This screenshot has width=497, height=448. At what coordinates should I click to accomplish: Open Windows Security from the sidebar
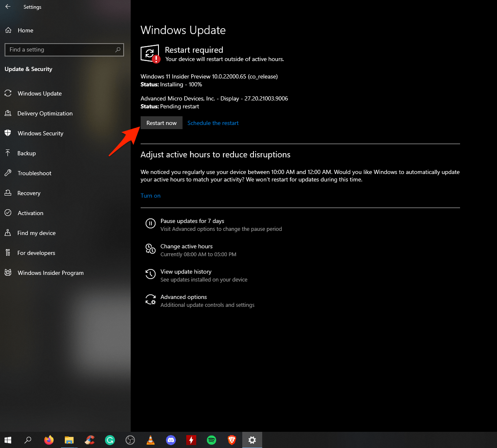click(40, 133)
